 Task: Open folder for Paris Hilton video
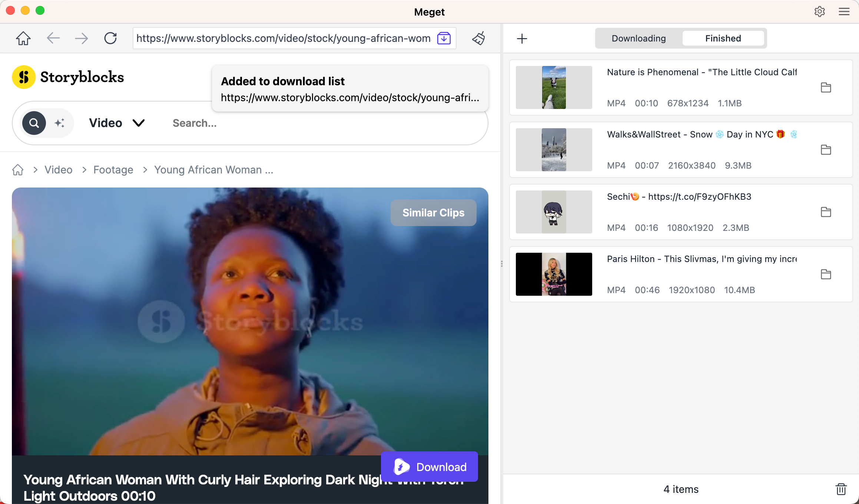coord(826,274)
